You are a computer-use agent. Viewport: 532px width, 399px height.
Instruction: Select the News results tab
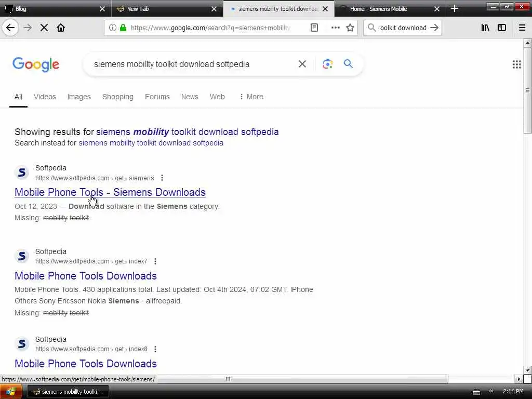(x=190, y=97)
